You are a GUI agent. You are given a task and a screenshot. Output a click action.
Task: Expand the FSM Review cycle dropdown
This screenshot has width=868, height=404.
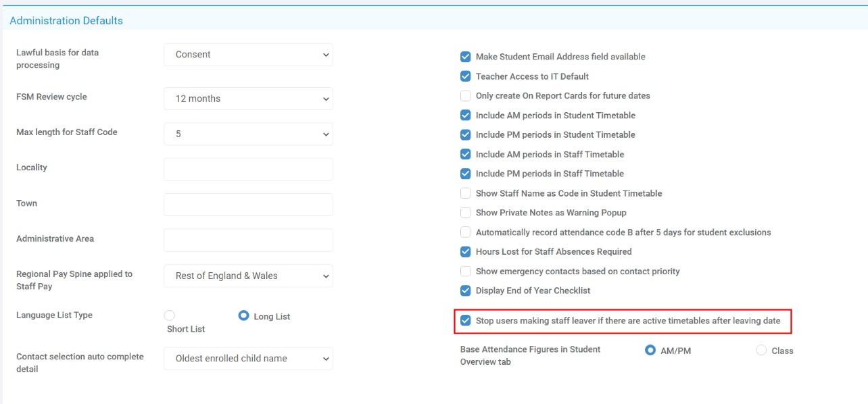(248, 99)
